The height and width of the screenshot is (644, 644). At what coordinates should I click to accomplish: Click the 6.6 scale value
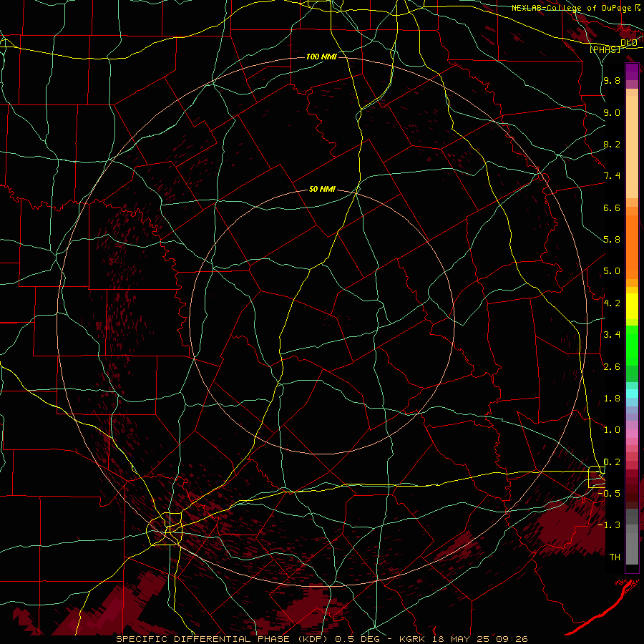pos(612,208)
